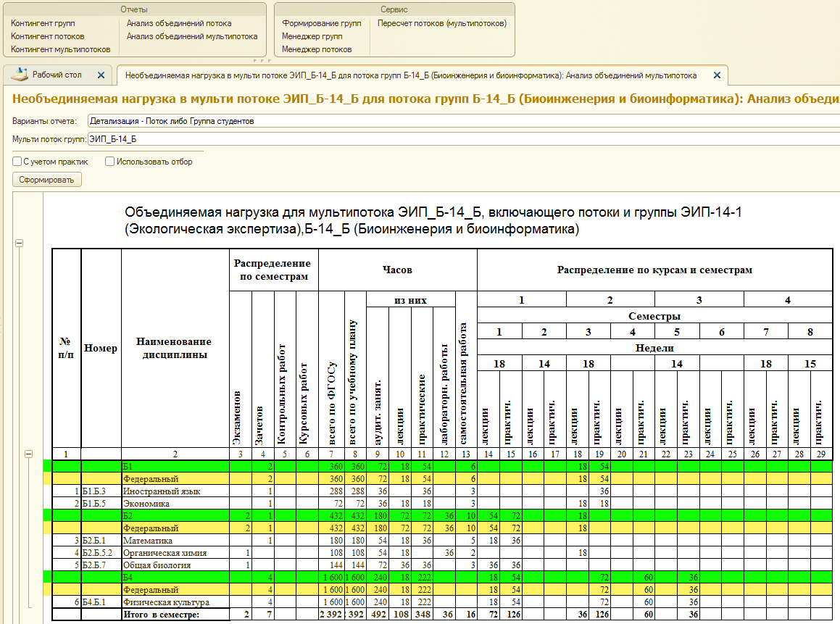The image size is (840, 624).
Task: Click the desktop icon on the Рабочий стол tab
Action: pos(20,75)
